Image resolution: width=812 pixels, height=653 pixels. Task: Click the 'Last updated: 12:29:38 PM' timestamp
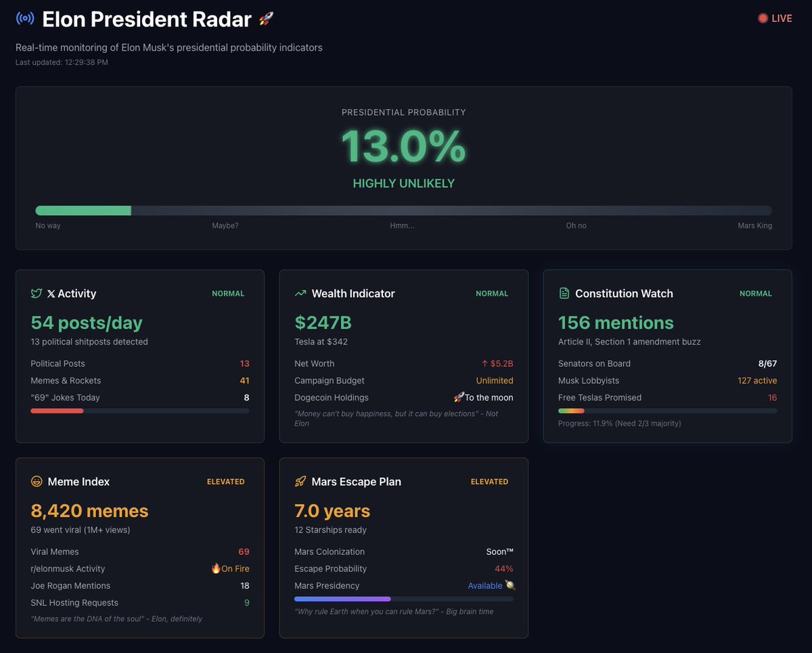(x=62, y=62)
